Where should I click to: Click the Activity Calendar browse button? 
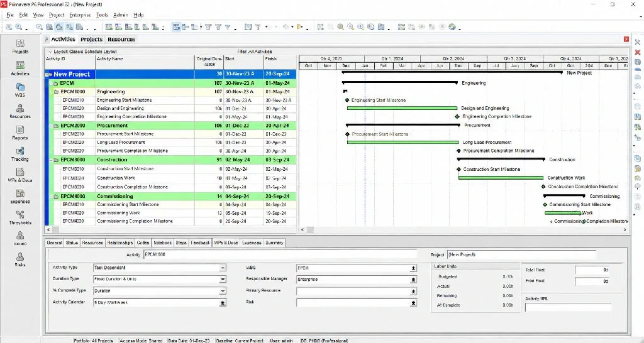tap(222, 303)
